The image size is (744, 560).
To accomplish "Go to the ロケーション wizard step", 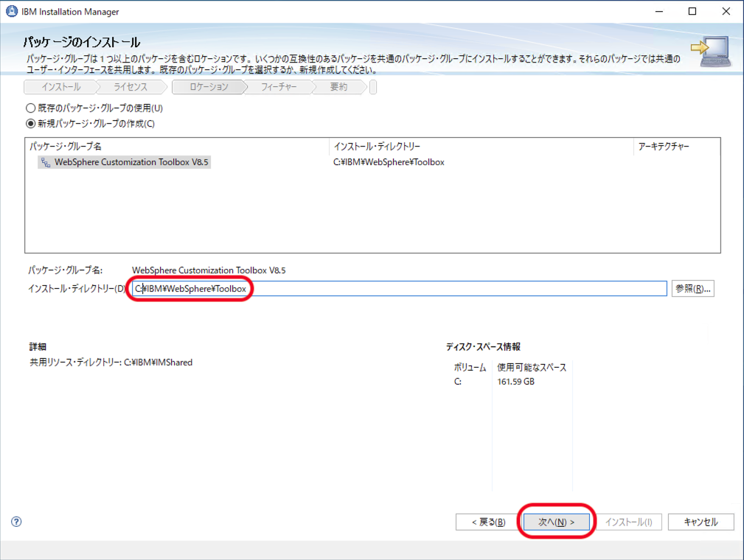I will (x=209, y=87).
